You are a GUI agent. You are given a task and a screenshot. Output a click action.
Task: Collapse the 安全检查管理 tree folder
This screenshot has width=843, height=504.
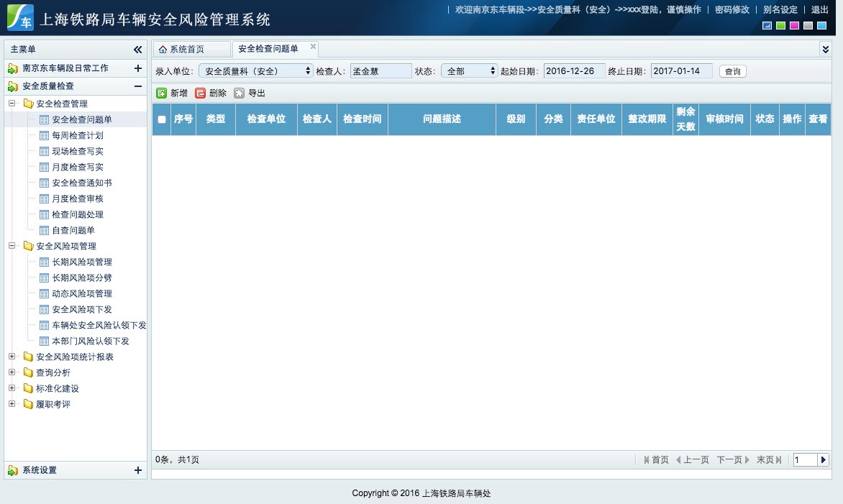point(12,104)
